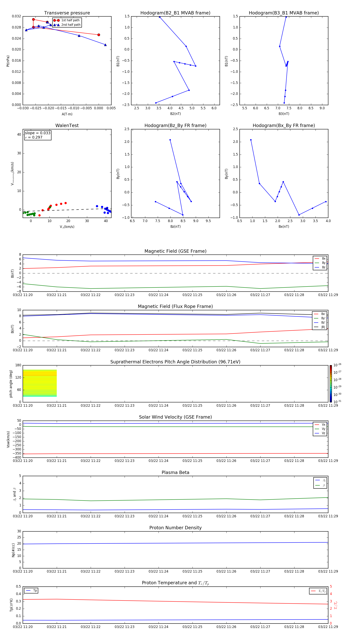
Task: Click the '|B|' legend entry in Flux Rope plot
Action: point(320,327)
